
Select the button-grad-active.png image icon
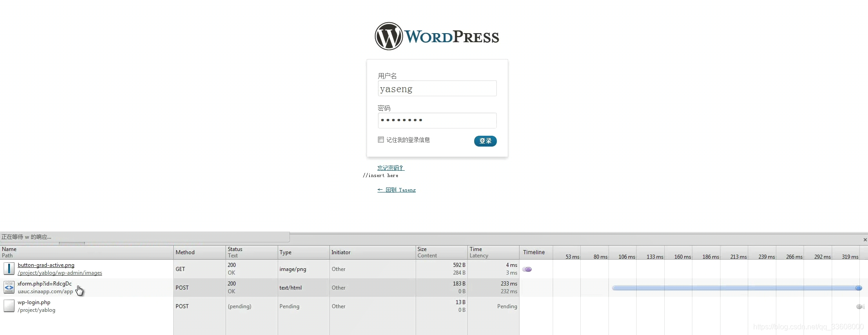coord(9,269)
